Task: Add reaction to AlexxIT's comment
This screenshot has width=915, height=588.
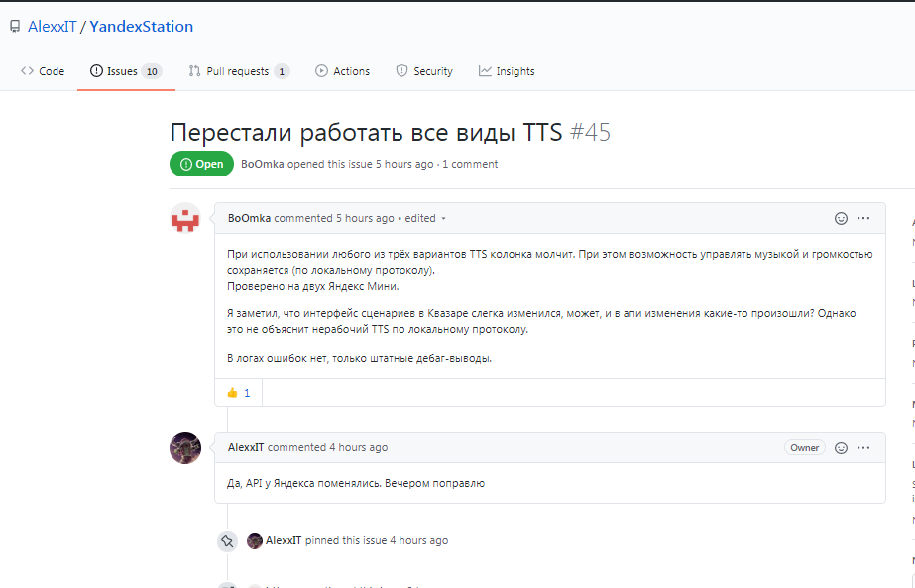Action: (841, 448)
